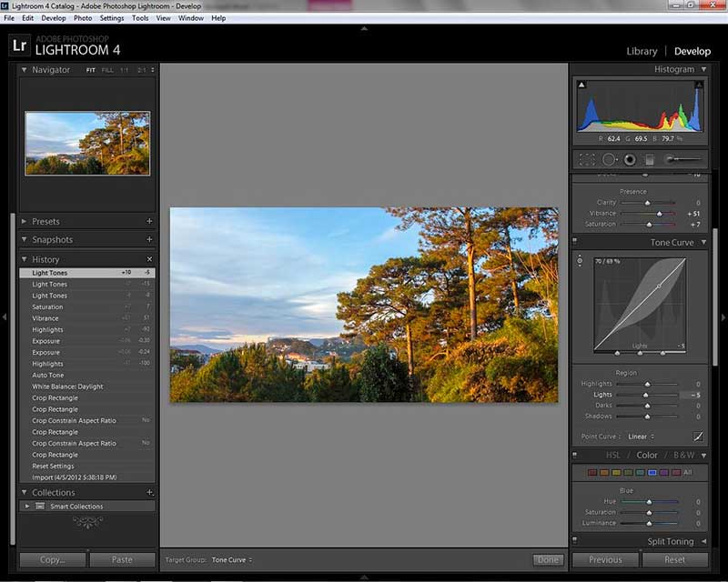
Task: Click the Reset button
Action: coord(674,560)
